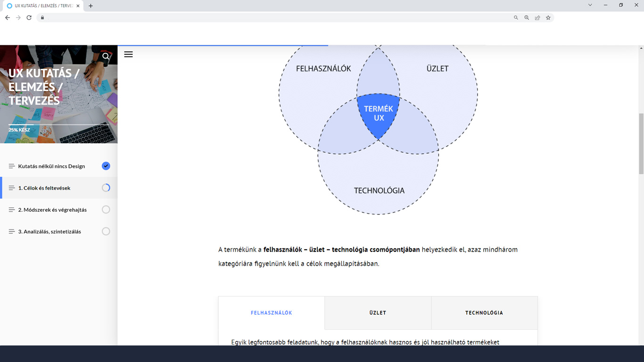Click the zoom-out magnifier icon in the toolbar
This screenshot has width=644, height=362.
(516, 17)
